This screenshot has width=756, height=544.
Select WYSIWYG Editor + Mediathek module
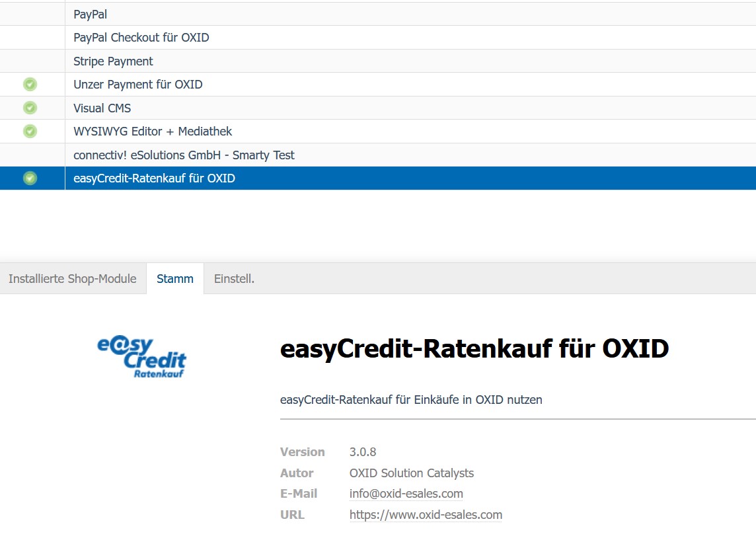153,132
